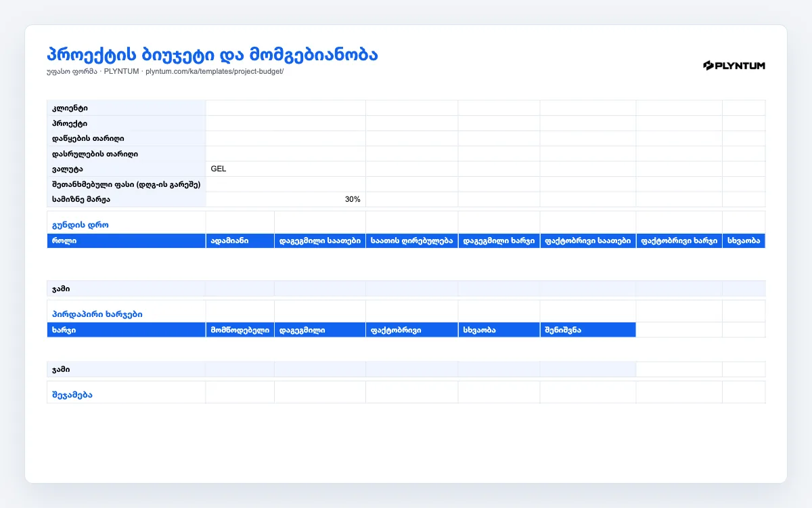Image resolution: width=812 pixels, height=508 pixels.
Task: Select the "როლი" column header
Action: click(127, 240)
